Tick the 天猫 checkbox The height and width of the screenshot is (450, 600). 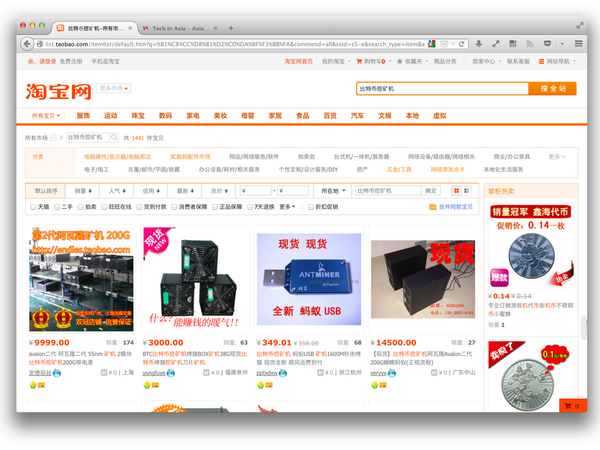[33, 207]
